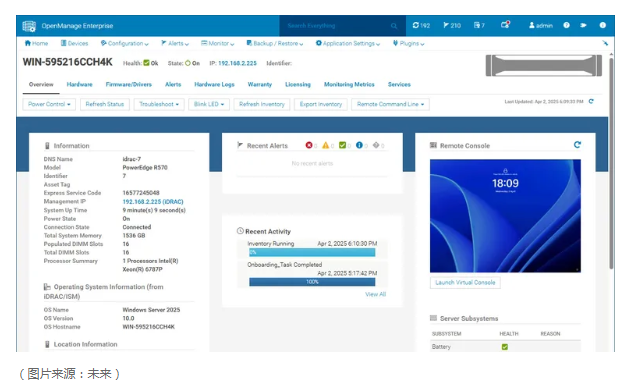Refresh the Remote Console panel
The image size is (625, 392).
tap(577, 145)
